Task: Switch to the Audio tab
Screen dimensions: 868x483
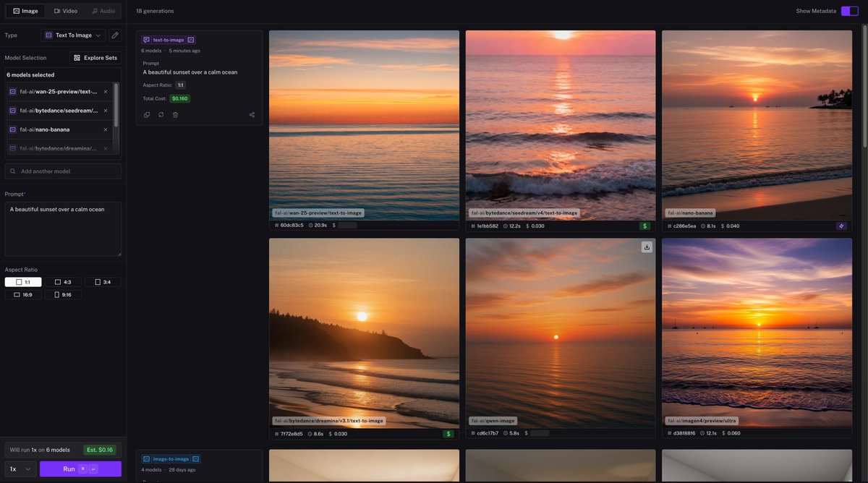Action: [x=103, y=11]
